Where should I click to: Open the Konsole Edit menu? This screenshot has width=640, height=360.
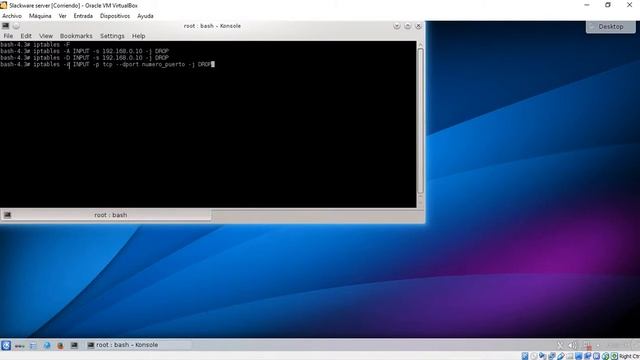[x=26, y=36]
